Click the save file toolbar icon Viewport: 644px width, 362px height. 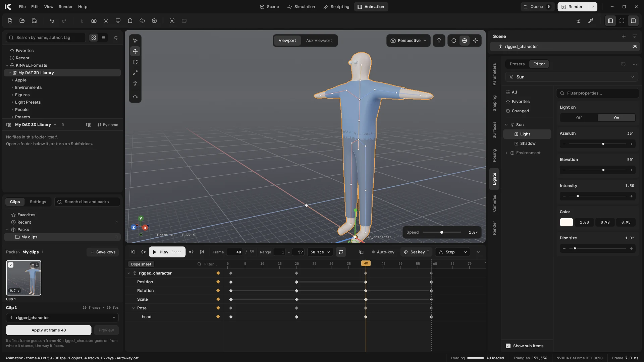click(34, 21)
